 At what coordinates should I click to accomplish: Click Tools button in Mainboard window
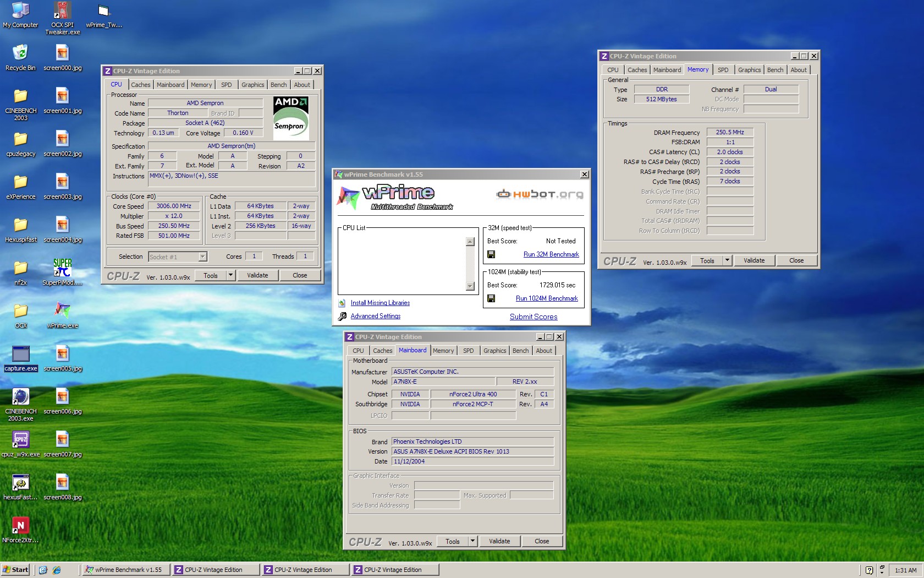tap(453, 541)
